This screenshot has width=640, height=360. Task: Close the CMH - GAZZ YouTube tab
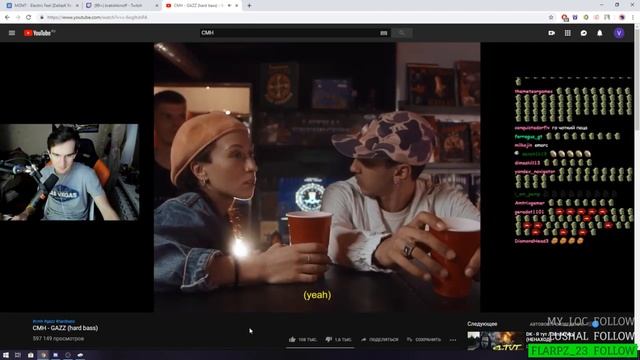click(x=237, y=6)
